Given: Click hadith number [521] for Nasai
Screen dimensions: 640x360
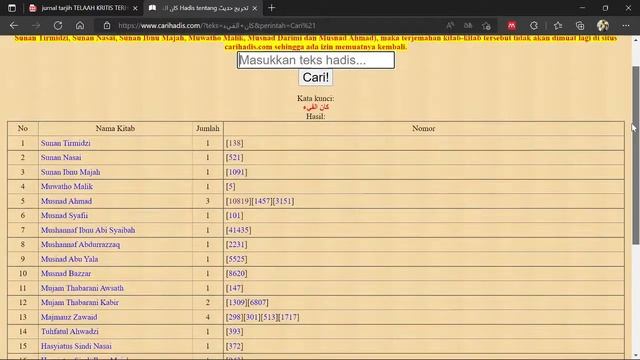Looking at the screenshot, I should 234,158.
